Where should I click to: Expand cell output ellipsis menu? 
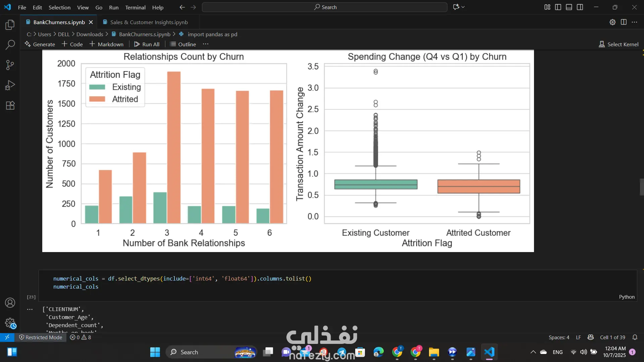[30, 309]
